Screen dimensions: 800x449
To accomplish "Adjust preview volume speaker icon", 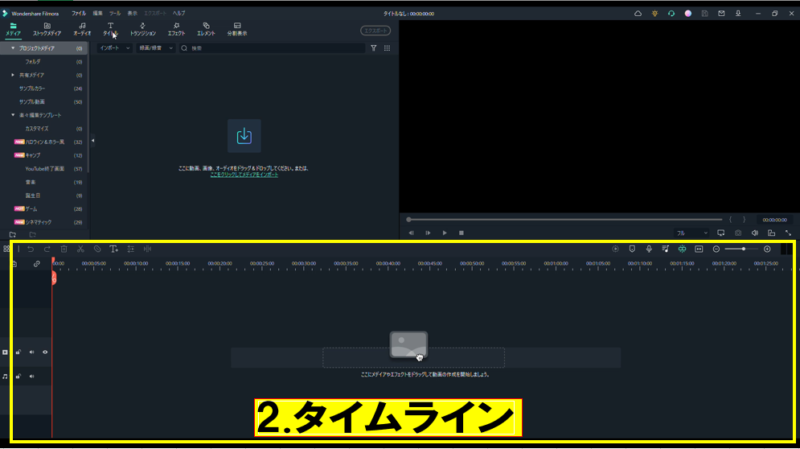I will [755, 233].
